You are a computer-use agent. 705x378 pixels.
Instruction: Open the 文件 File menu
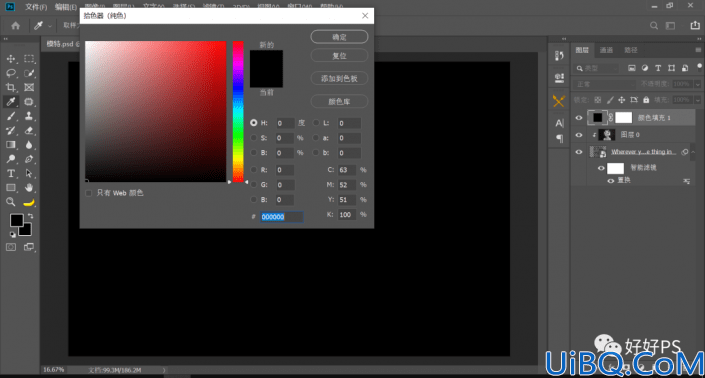click(36, 7)
